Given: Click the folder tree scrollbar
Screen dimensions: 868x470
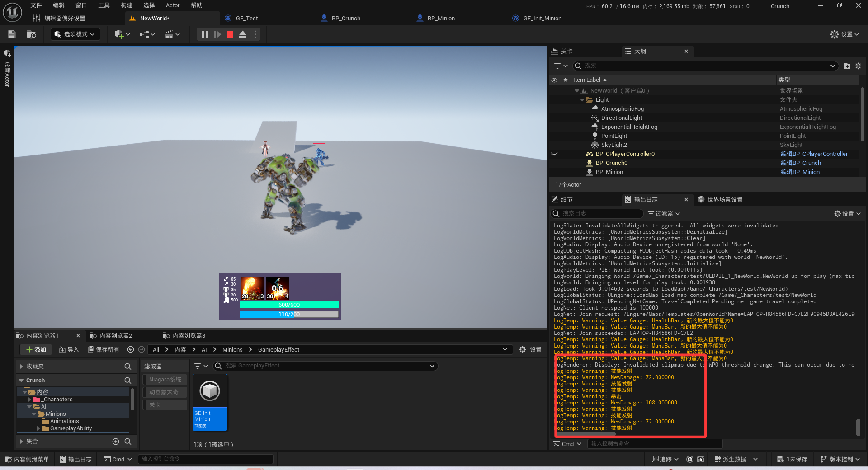Looking at the screenshot, I should pos(132,399).
